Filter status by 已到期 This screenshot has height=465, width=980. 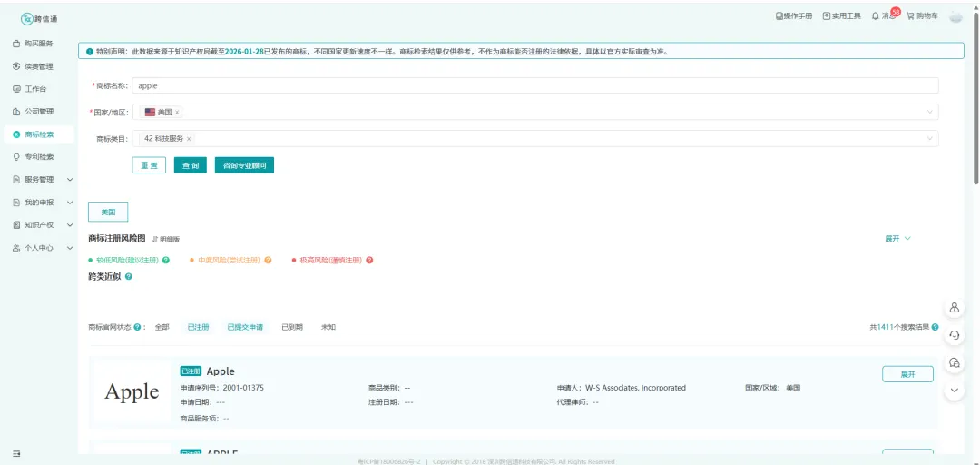tap(292, 327)
